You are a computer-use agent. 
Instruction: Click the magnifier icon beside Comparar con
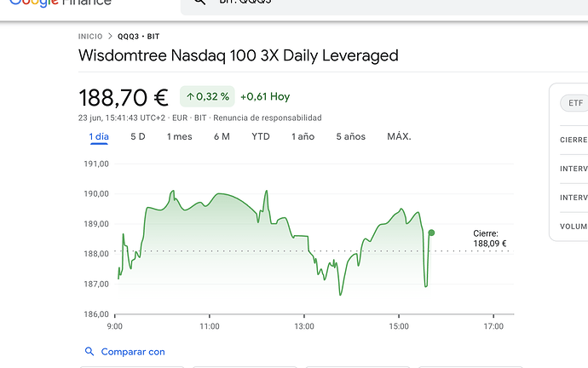(x=89, y=352)
